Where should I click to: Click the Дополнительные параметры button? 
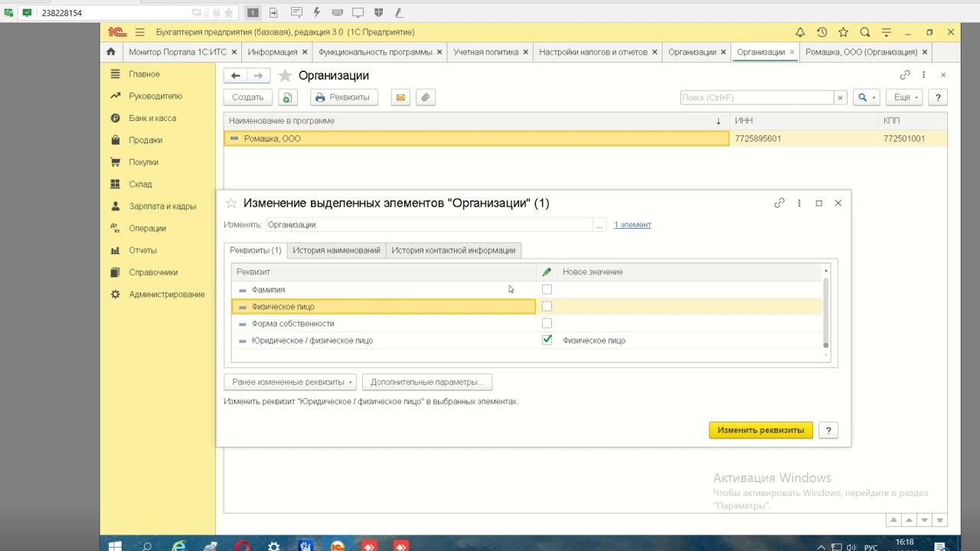(427, 382)
